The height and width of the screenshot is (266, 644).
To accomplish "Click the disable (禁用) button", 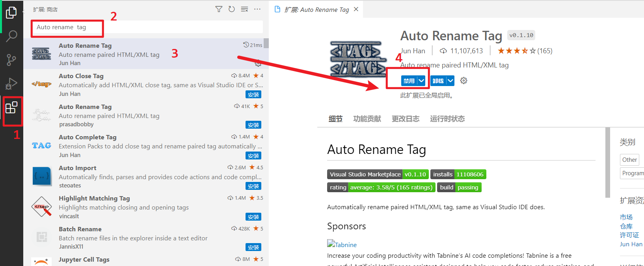I will [409, 81].
